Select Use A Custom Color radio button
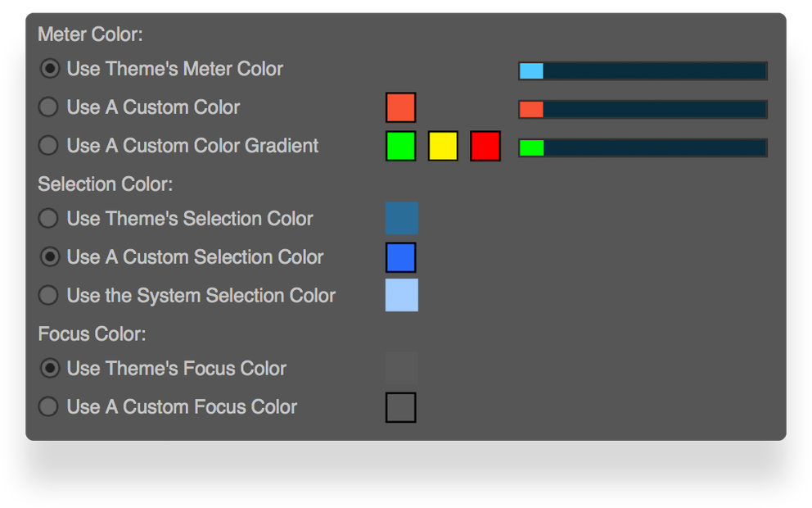 [x=49, y=107]
